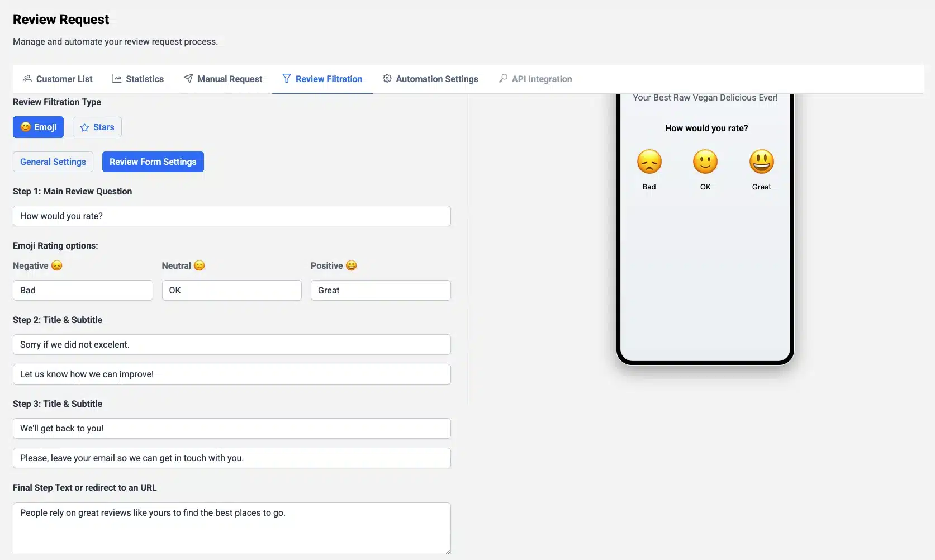935x560 pixels.
Task: Select the sad Bad emoji in the phone preview
Action: coord(649,162)
